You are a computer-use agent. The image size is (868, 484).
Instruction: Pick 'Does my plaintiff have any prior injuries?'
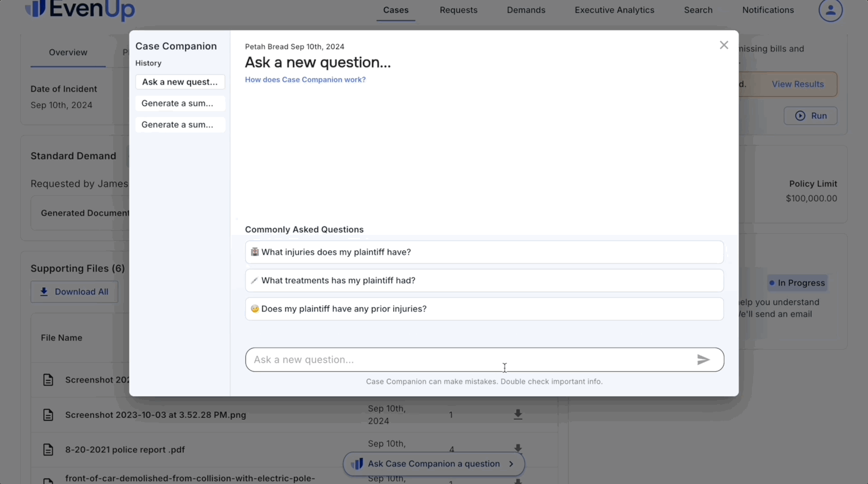click(484, 309)
